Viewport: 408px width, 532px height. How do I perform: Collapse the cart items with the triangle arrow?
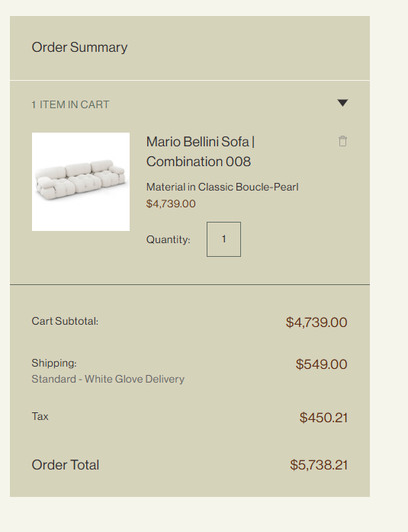tap(342, 103)
